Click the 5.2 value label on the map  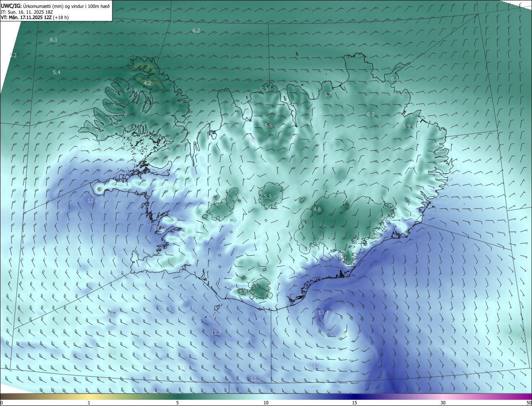click(x=13, y=55)
